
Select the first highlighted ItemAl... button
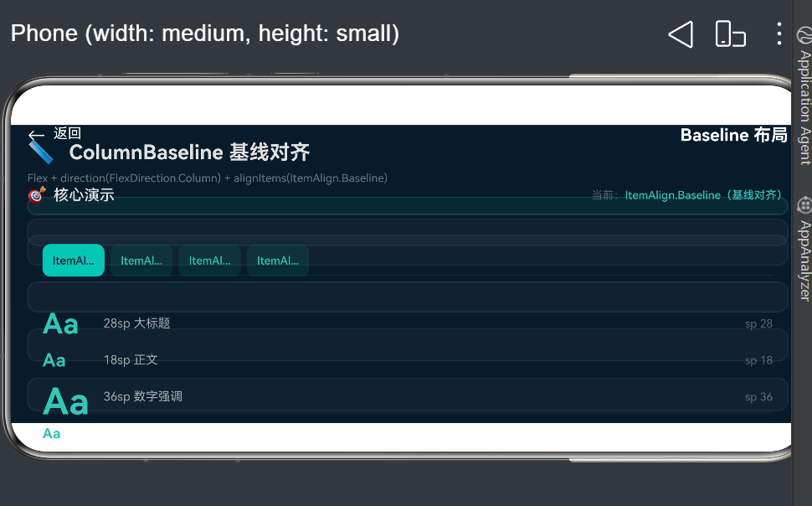74,261
